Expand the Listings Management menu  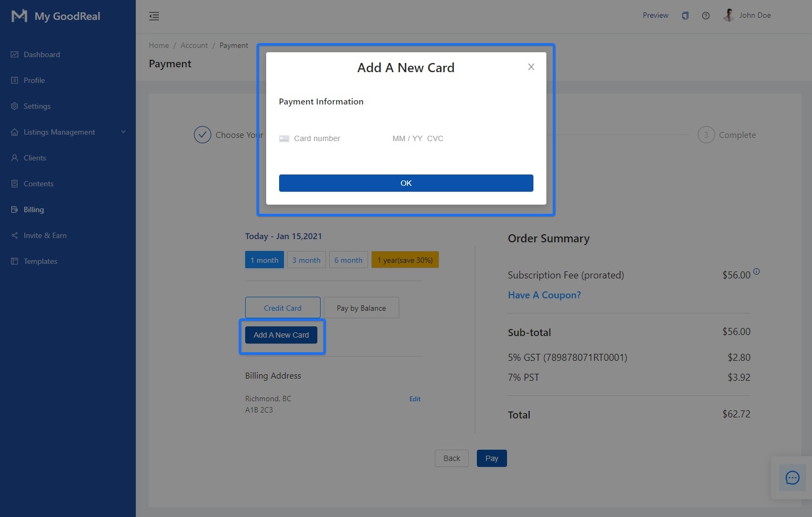pos(68,132)
